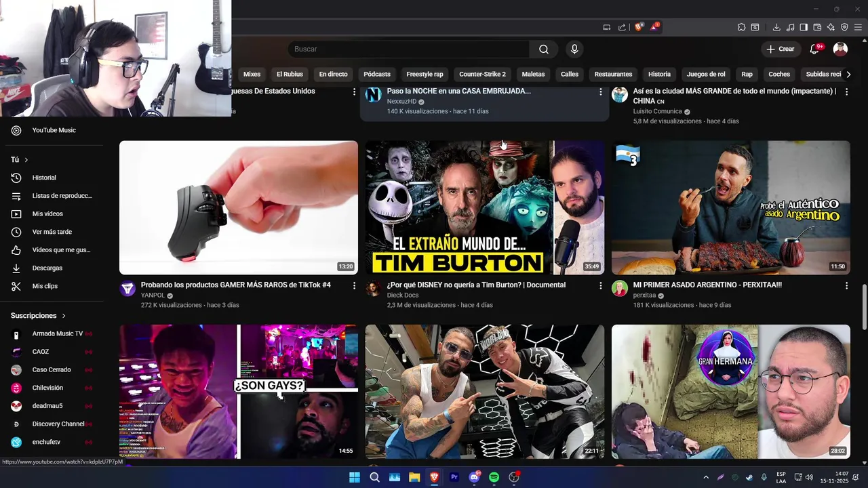The width and height of the screenshot is (868, 488).
Task: Click the Brave VPN shield icon
Action: click(x=844, y=27)
